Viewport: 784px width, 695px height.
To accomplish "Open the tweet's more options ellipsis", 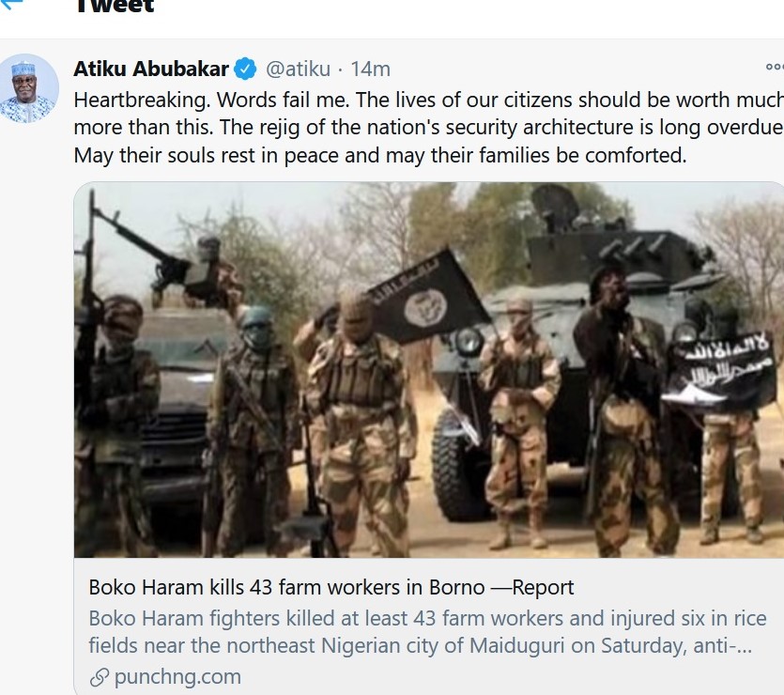I will [x=774, y=68].
